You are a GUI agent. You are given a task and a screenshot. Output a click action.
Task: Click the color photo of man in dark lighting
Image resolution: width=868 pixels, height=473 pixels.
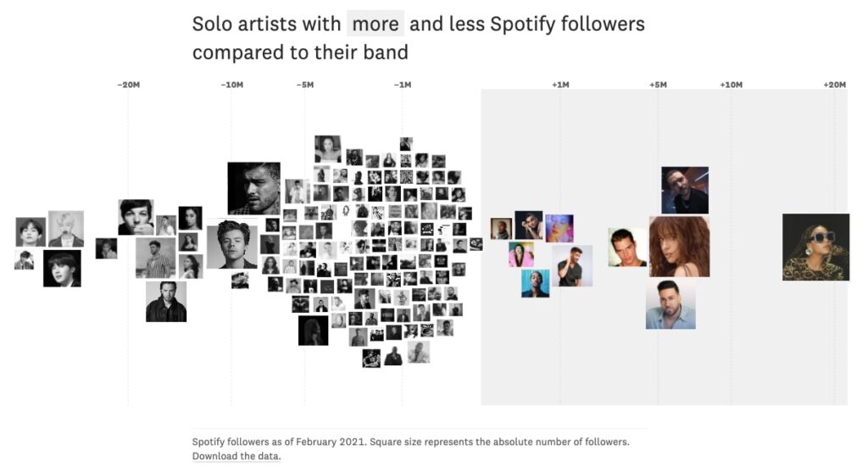685,190
